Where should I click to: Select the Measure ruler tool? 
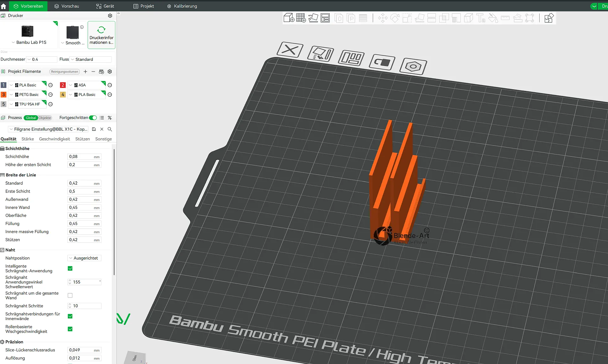[505, 18]
